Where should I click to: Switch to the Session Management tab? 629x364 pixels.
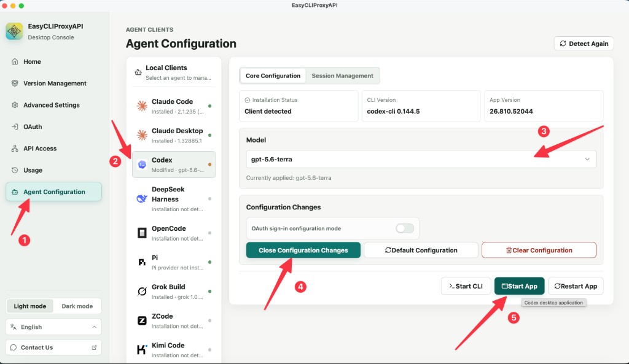(x=342, y=76)
